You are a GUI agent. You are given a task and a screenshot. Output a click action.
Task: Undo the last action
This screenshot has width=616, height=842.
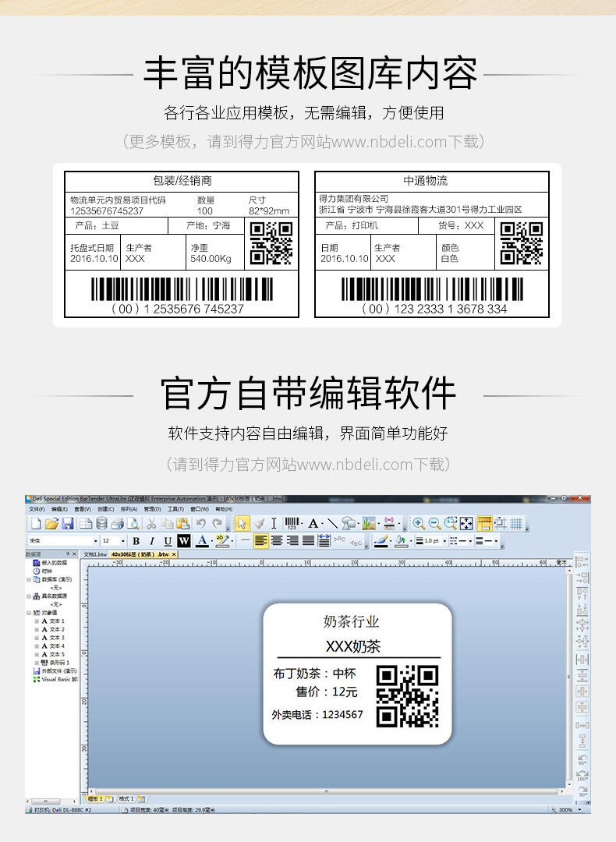(201, 523)
